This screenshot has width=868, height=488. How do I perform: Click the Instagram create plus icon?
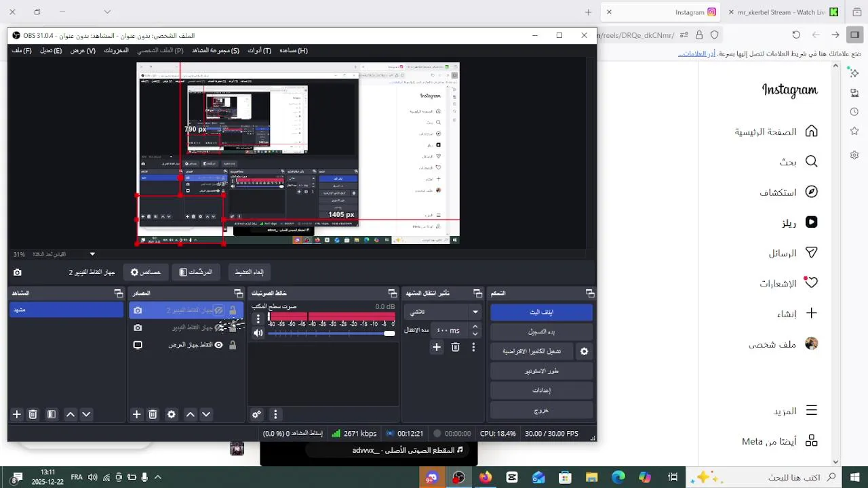point(811,313)
